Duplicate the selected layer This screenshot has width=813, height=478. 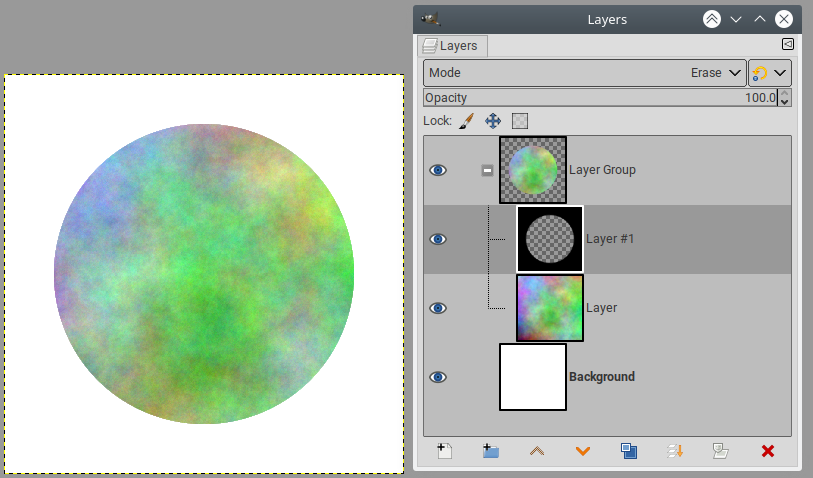click(x=629, y=451)
